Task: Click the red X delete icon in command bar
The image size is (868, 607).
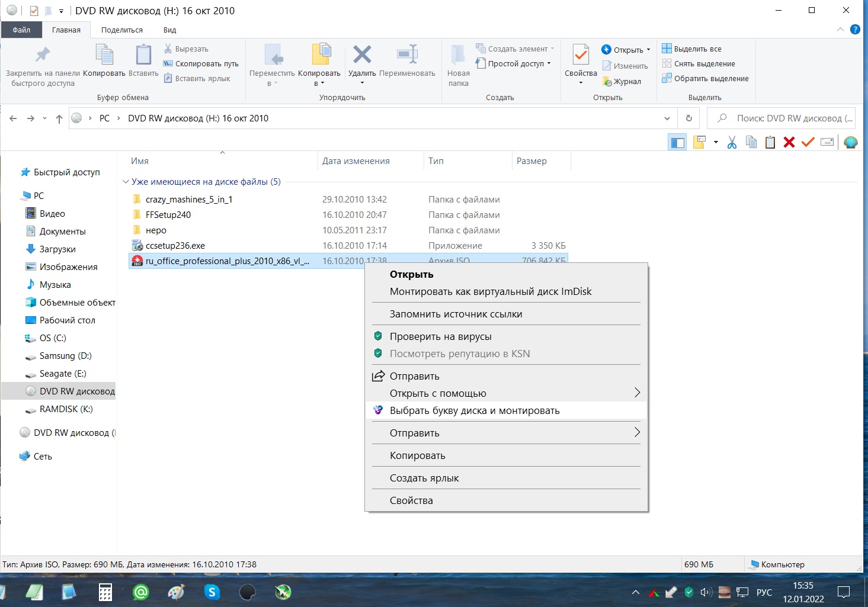Action: (789, 142)
